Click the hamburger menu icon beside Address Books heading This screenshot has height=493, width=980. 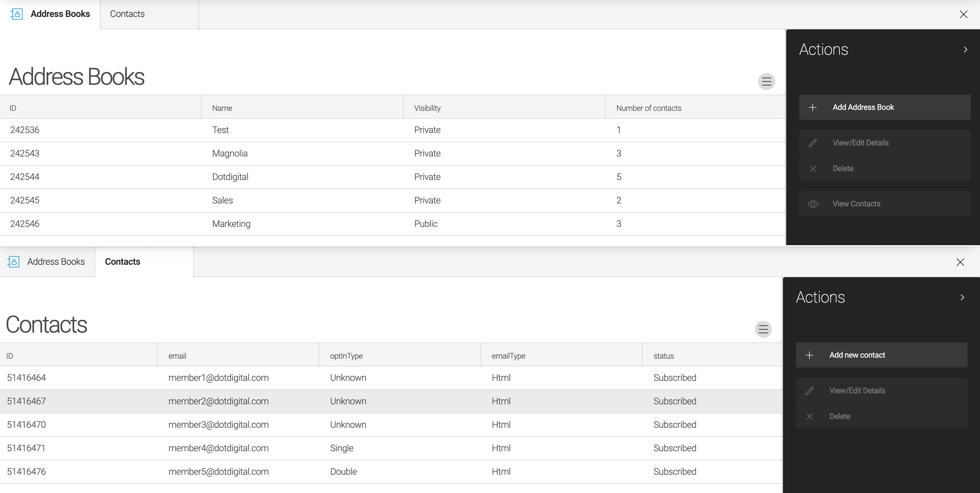coord(766,81)
